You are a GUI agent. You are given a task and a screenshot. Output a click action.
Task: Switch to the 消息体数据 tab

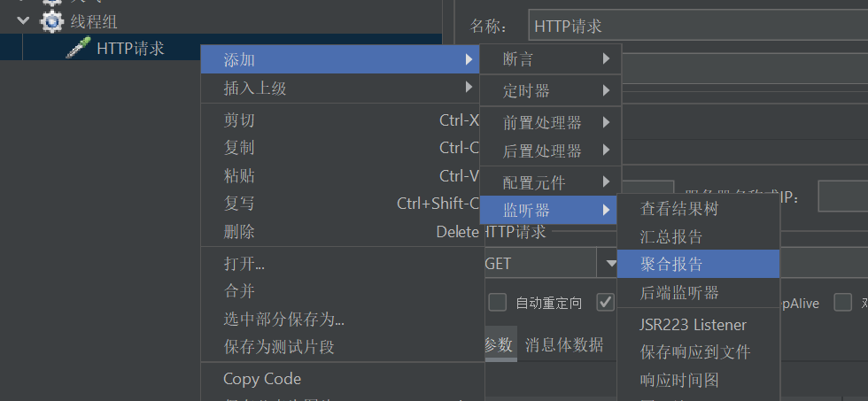(563, 344)
